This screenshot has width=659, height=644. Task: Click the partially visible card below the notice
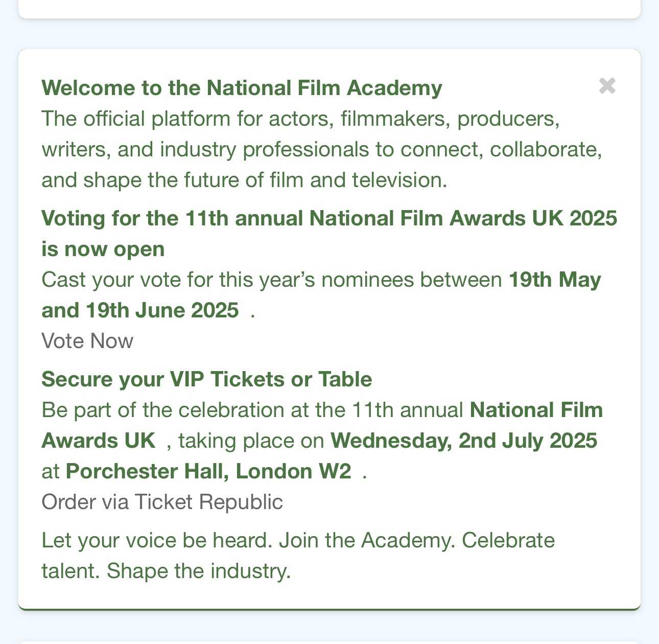(329, 642)
